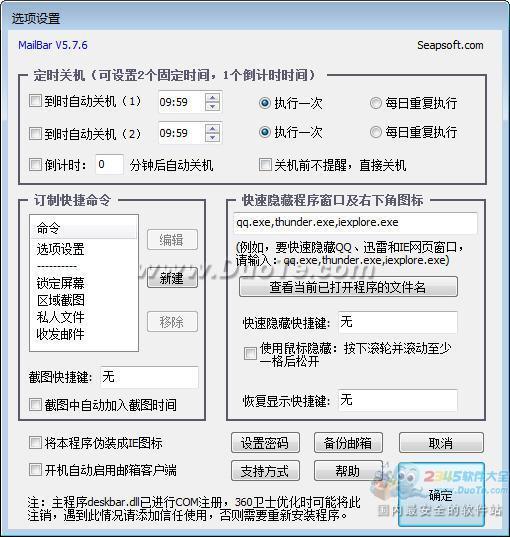Enable 到时自动关机（2）checkbox
Screen dimensions: 510x537
(x=35, y=133)
